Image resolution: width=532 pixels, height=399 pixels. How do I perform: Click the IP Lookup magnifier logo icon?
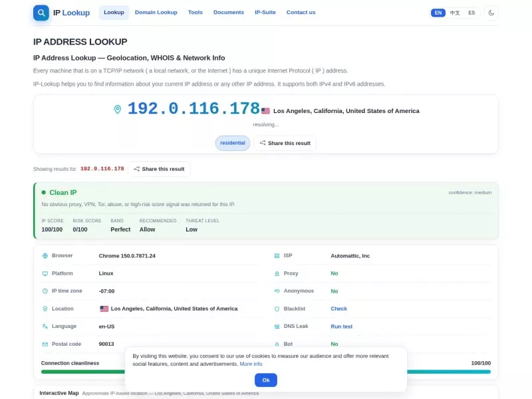(x=41, y=13)
